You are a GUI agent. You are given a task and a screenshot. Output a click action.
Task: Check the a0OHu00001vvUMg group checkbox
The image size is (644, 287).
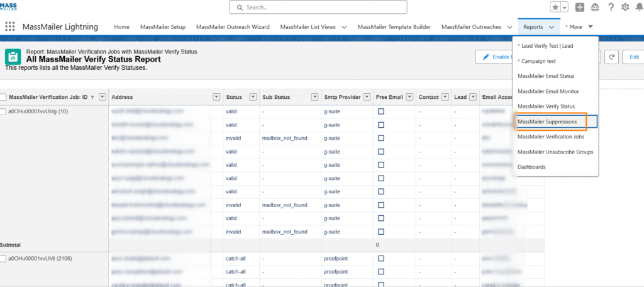[x=4, y=111]
